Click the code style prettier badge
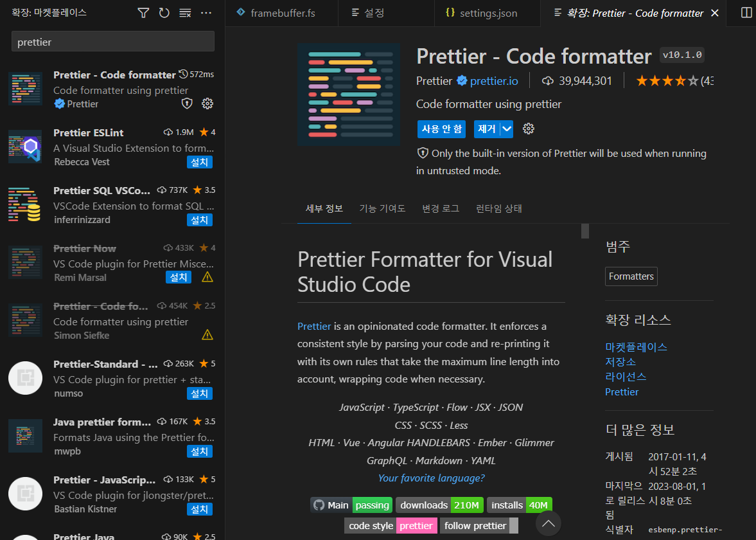The width and height of the screenshot is (756, 540). tap(391, 525)
